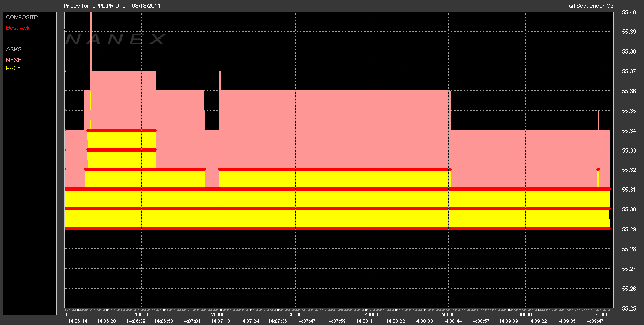Click the 14:07:47 time label

click(307, 321)
